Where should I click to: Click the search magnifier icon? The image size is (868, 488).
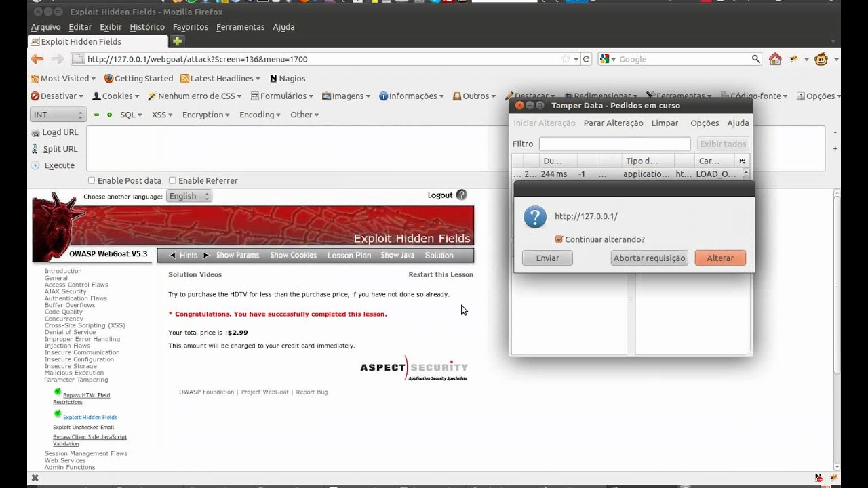tap(756, 59)
